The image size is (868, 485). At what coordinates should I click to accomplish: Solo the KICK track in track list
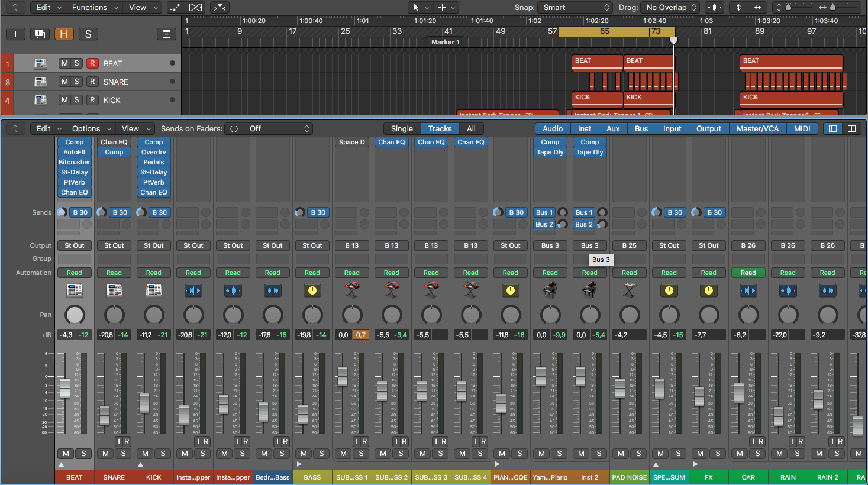click(x=76, y=100)
